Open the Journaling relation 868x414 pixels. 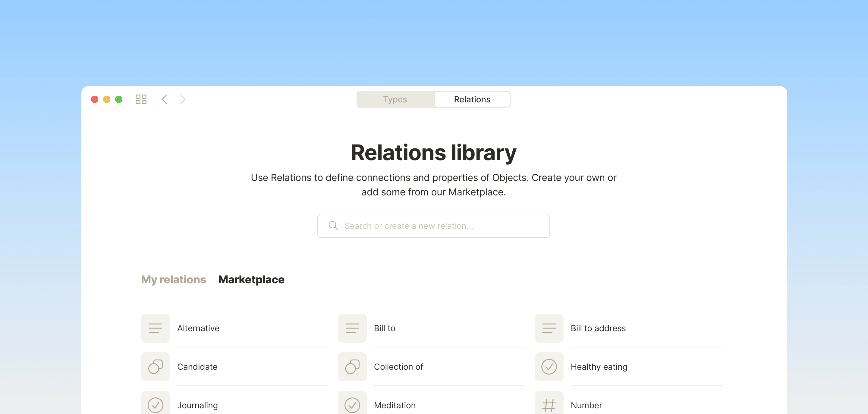(x=234, y=403)
